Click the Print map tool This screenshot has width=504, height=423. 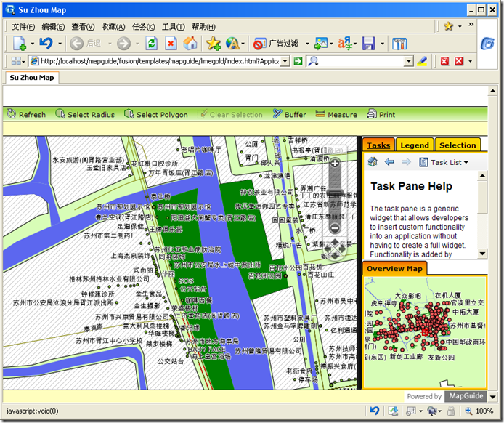pyautogui.click(x=381, y=114)
